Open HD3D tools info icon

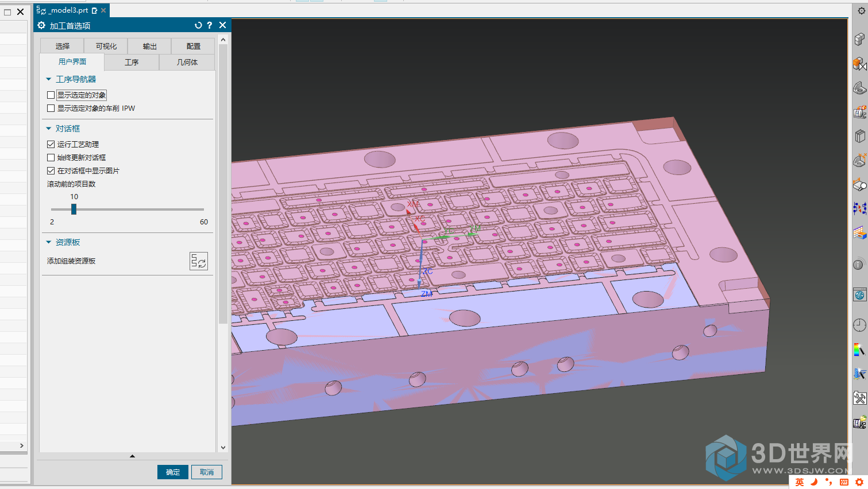[x=858, y=265]
